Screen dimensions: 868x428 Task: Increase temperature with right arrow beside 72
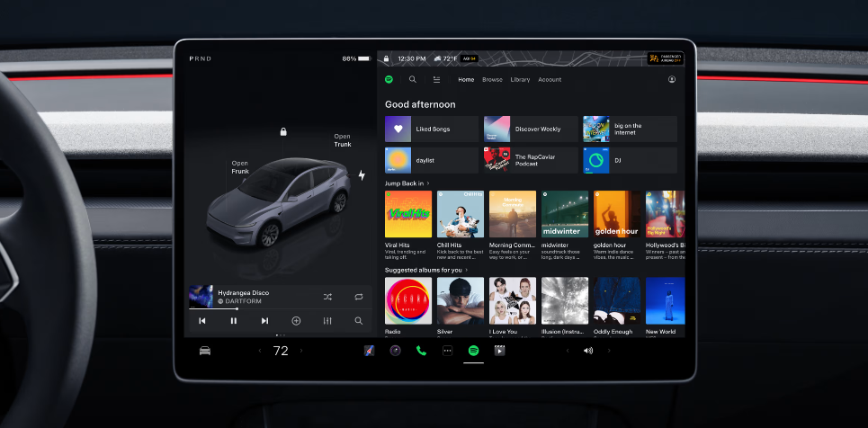click(301, 351)
